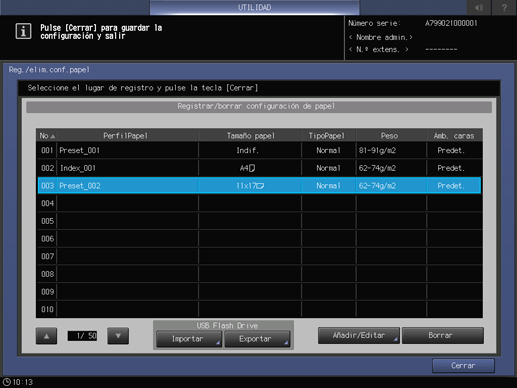517x388 pixels.
Task: Click the 10:13 time display
Action: tap(23, 382)
